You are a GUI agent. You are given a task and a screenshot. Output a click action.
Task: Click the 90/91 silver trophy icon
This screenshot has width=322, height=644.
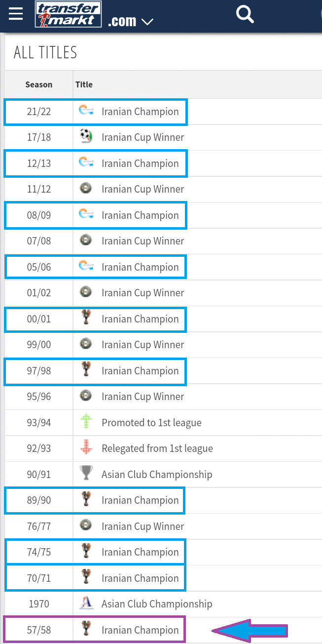(x=86, y=474)
